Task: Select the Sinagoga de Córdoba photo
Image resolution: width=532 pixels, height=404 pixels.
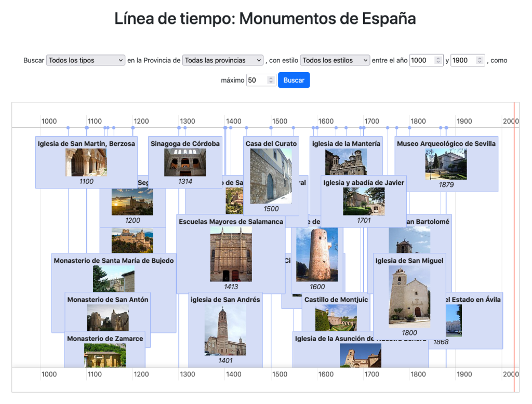Action: coord(185,163)
